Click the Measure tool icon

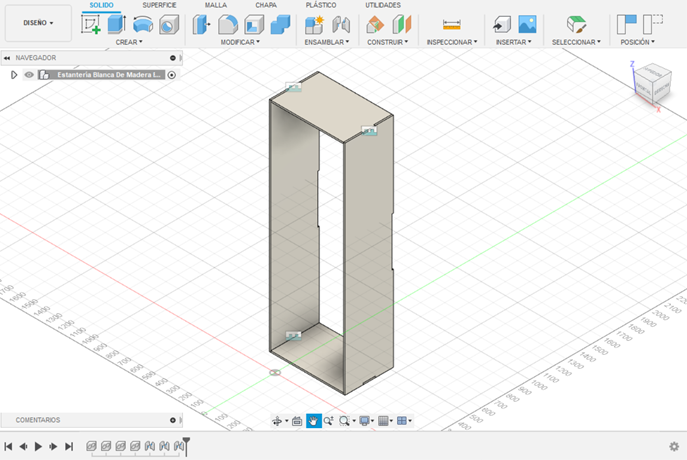coord(452,24)
